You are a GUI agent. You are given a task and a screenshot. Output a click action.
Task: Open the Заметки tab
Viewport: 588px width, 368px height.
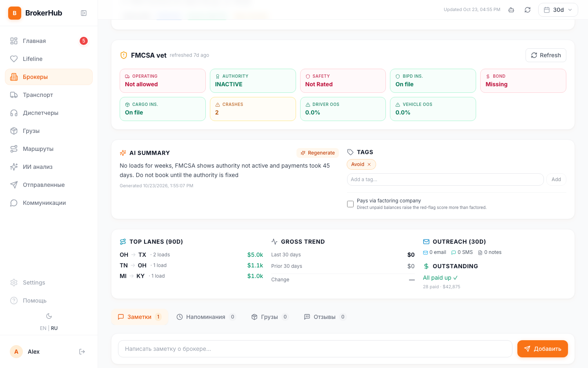[140, 317]
